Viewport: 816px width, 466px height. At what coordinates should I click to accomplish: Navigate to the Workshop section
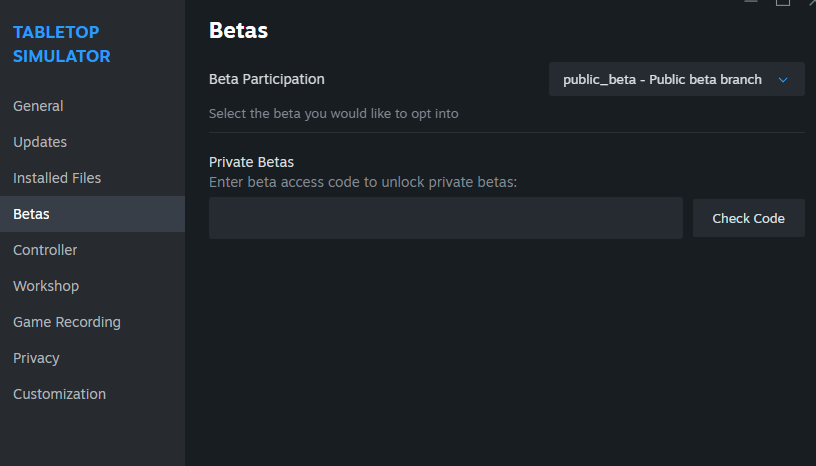click(46, 286)
